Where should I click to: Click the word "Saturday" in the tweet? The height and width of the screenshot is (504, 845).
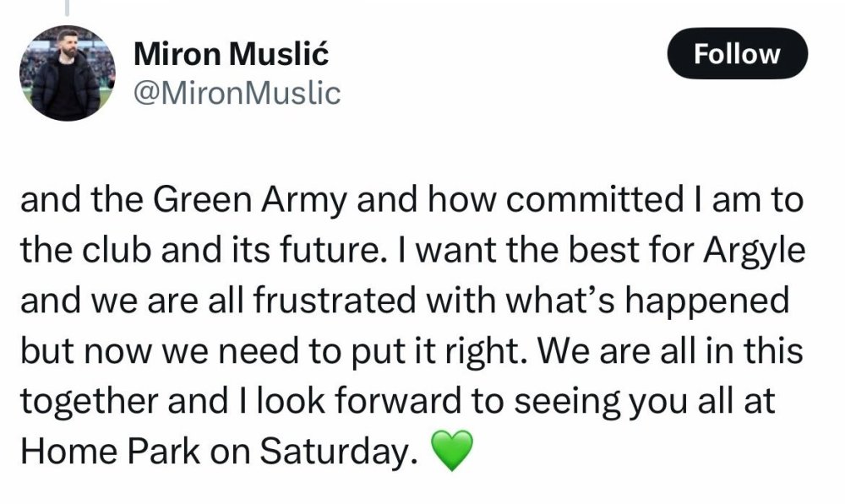click(x=338, y=452)
